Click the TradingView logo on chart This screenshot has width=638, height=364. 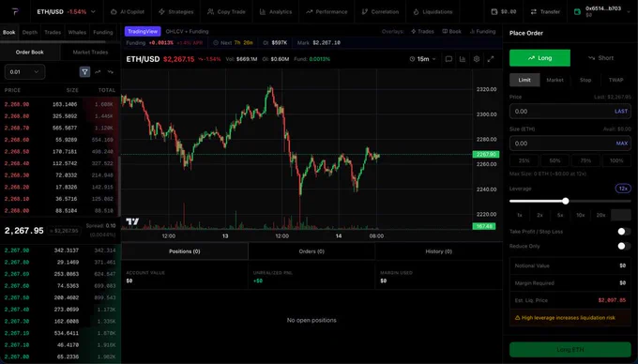point(132,221)
